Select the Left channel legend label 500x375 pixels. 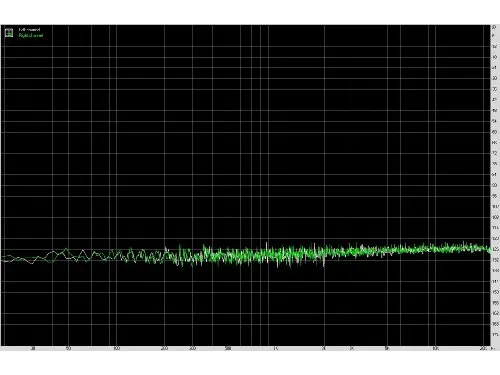point(29,30)
